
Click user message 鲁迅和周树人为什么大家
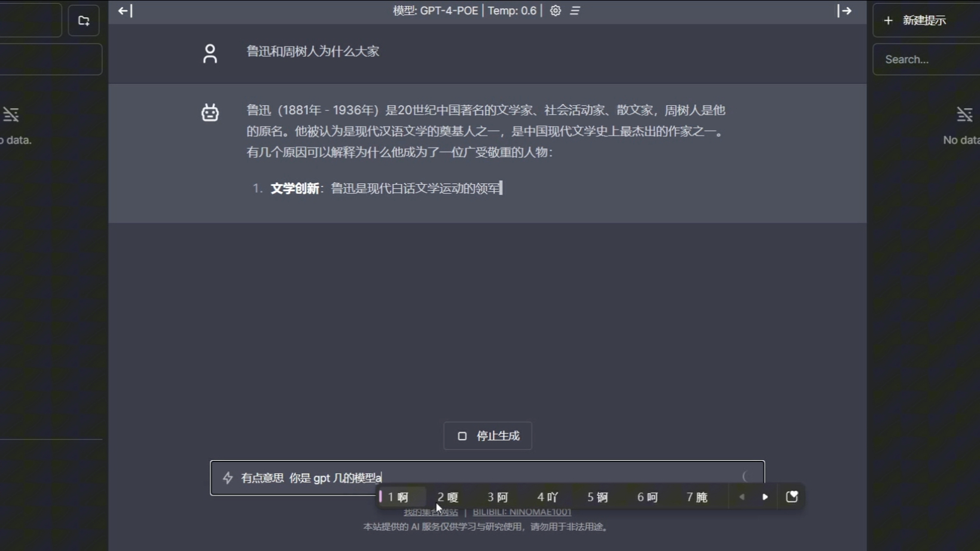(313, 51)
